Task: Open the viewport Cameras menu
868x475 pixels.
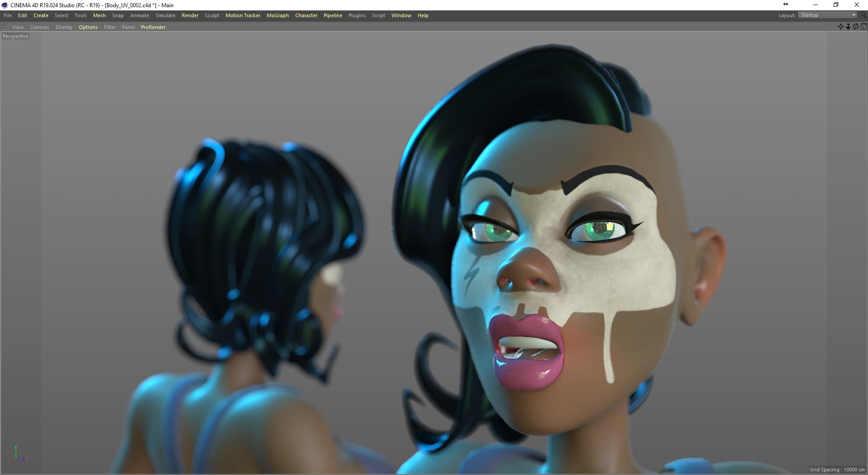Action: [39, 27]
